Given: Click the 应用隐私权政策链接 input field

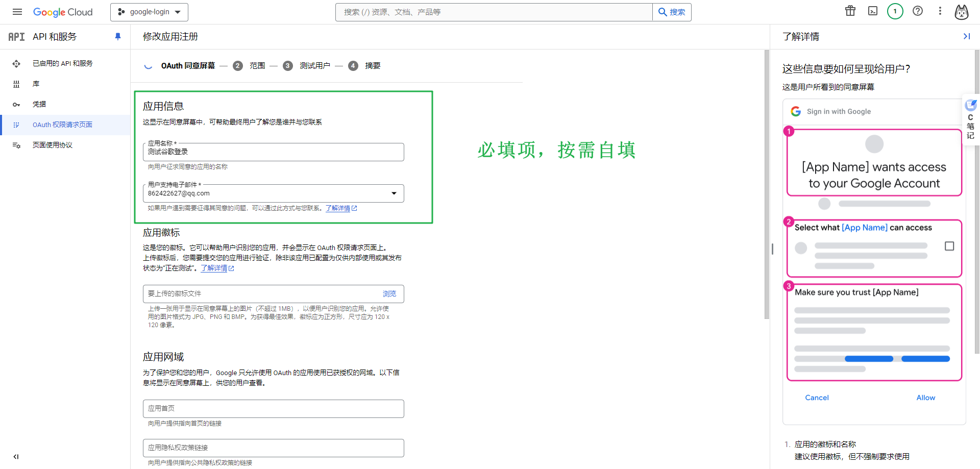Looking at the screenshot, I should 273,448.
